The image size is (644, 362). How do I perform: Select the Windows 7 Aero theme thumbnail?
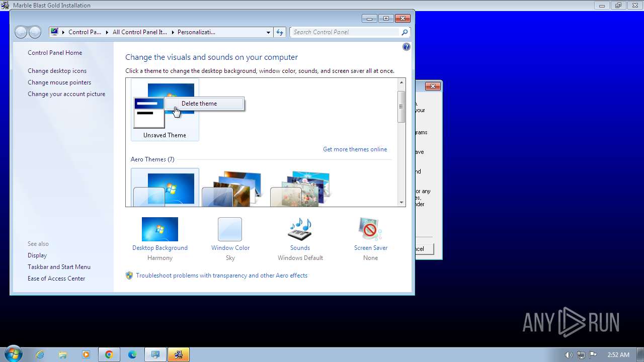pyautogui.click(x=165, y=188)
